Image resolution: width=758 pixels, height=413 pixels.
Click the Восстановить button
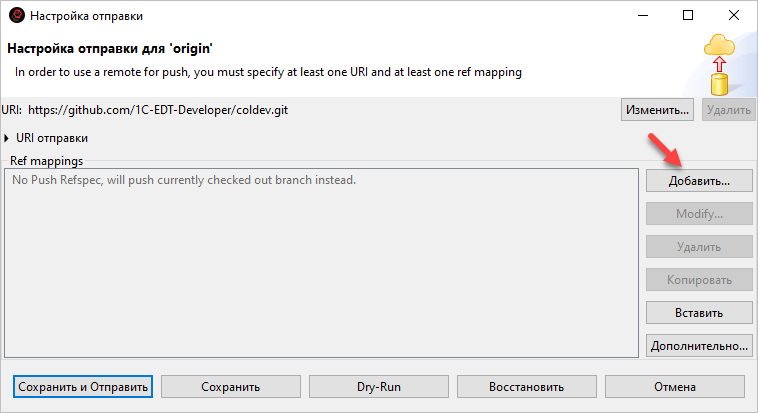[527, 387]
